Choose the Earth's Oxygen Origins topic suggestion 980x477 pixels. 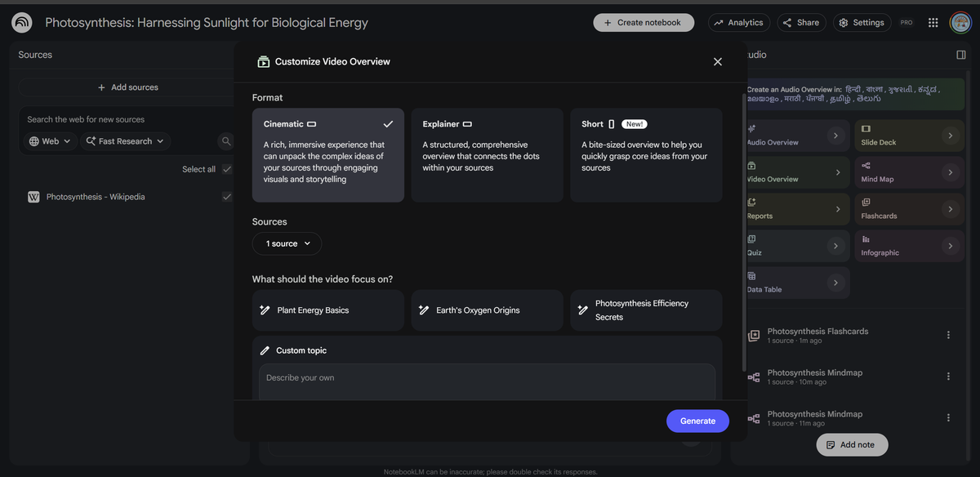488,310
